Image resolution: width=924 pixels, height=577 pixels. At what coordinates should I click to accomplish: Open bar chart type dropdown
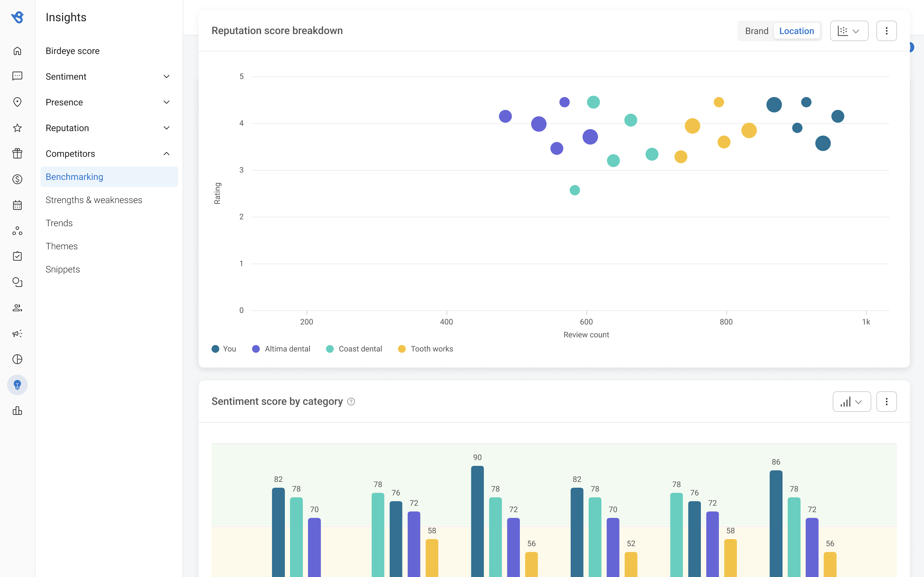[x=851, y=402]
